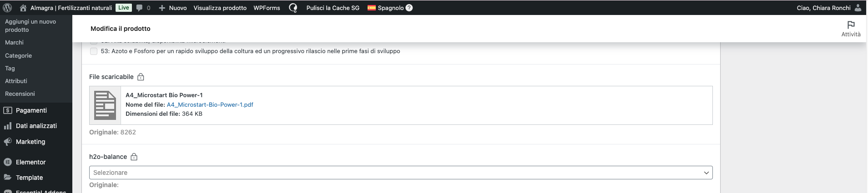Open the WordPress logo menu

[x=7, y=8]
